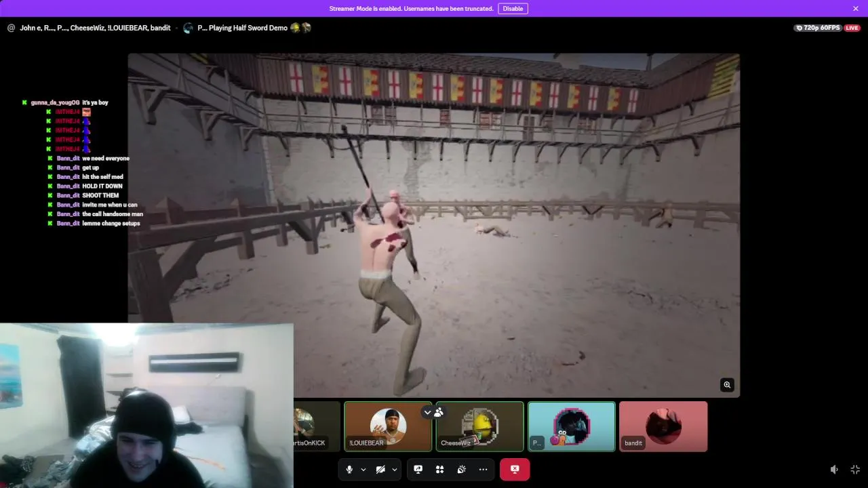
Task: Select the bandit participant tile
Action: (663, 426)
